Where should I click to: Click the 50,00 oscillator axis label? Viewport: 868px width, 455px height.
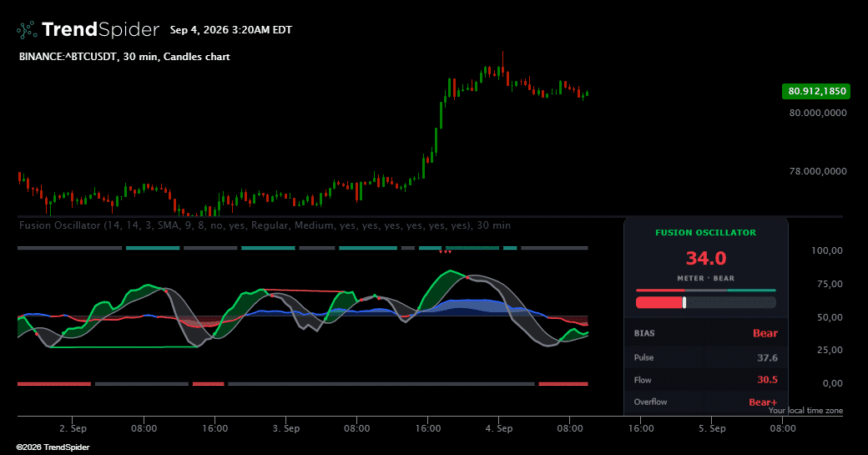tap(830, 317)
